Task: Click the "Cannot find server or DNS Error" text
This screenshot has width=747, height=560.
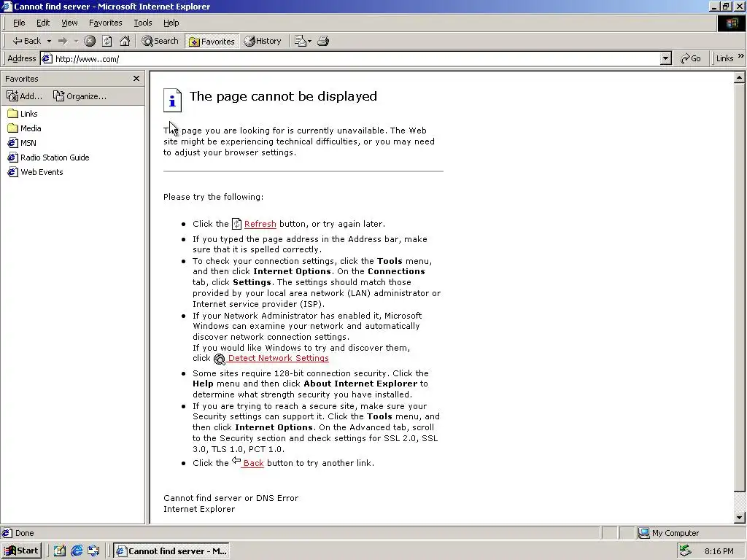Action: pos(231,498)
